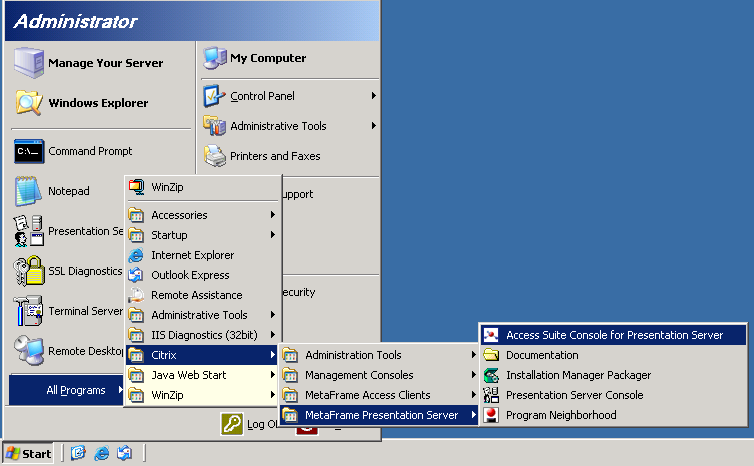
Task: Expand the Administration Tools submenu arrow
Action: (x=474, y=355)
